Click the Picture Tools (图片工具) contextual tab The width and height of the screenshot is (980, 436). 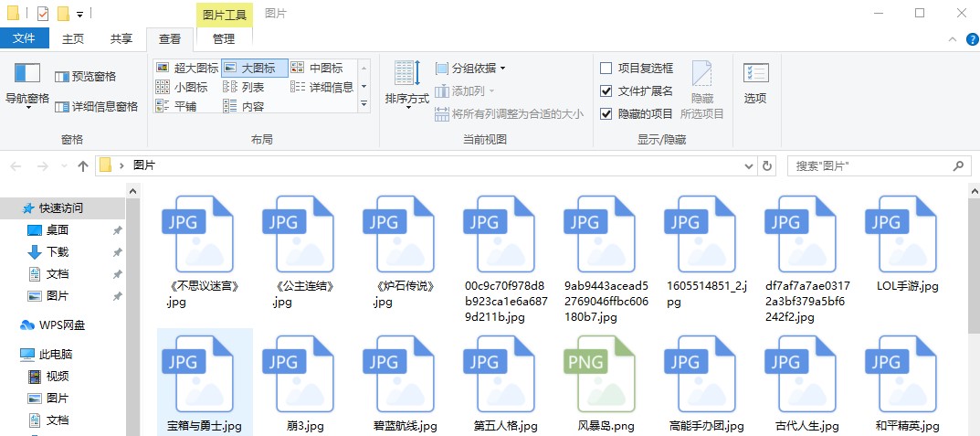(225, 15)
